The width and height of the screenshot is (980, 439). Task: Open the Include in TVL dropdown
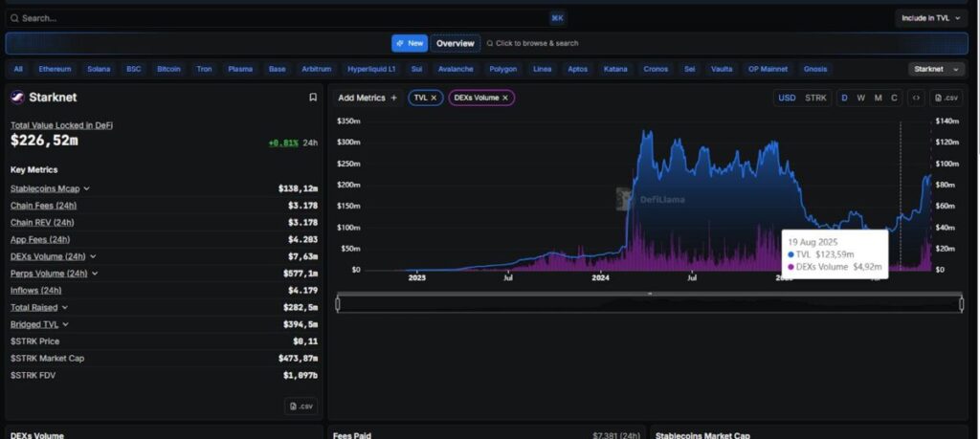tap(931, 17)
